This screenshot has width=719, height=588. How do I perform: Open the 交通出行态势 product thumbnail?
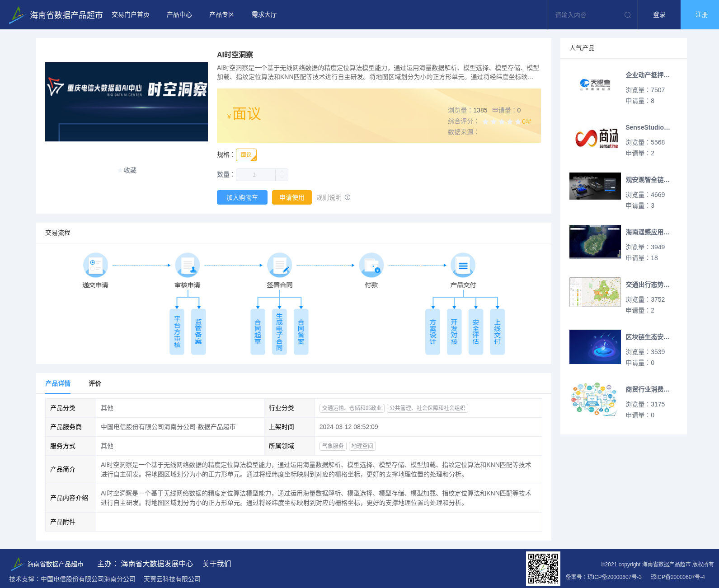pyautogui.click(x=595, y=292)
